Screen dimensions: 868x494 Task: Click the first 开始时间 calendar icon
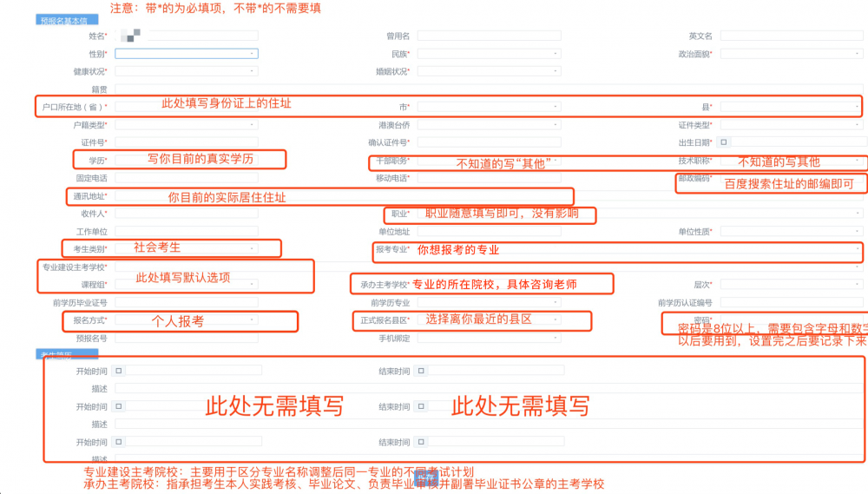click(x=120, y=371)
